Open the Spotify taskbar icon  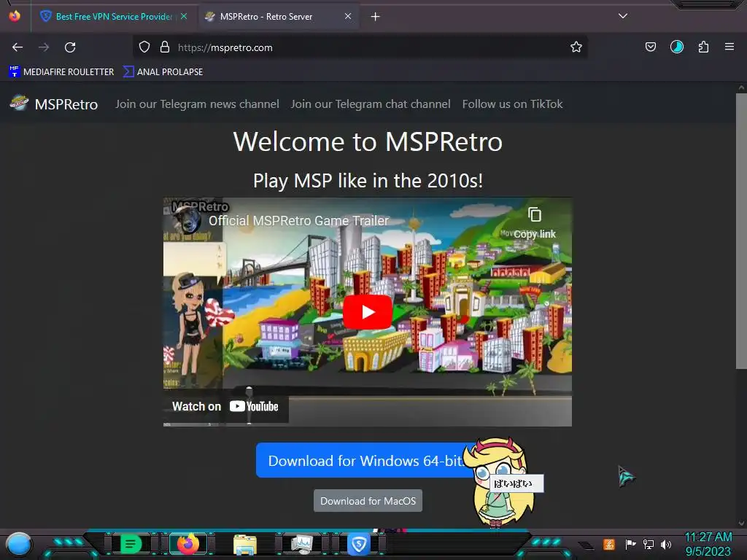(x=131, y=544)
